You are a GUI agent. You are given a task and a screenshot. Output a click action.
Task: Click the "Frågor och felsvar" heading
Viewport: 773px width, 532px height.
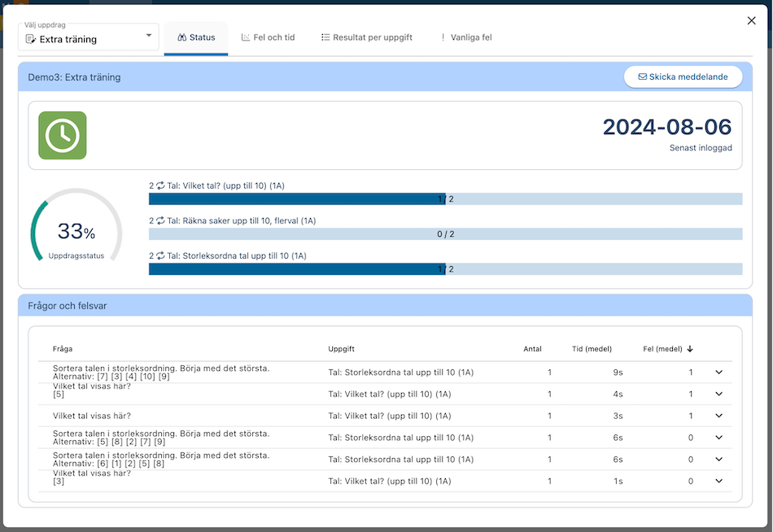click(67, 306)
